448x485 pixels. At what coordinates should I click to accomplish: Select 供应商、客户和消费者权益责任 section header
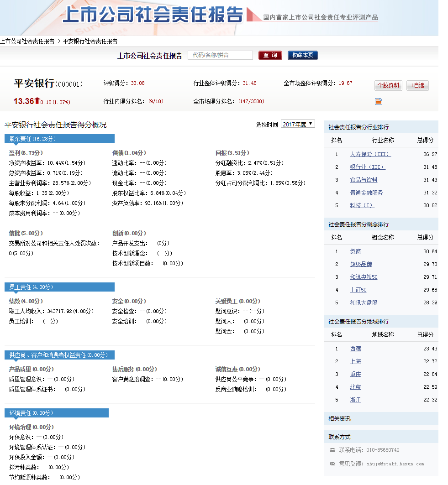59,355
